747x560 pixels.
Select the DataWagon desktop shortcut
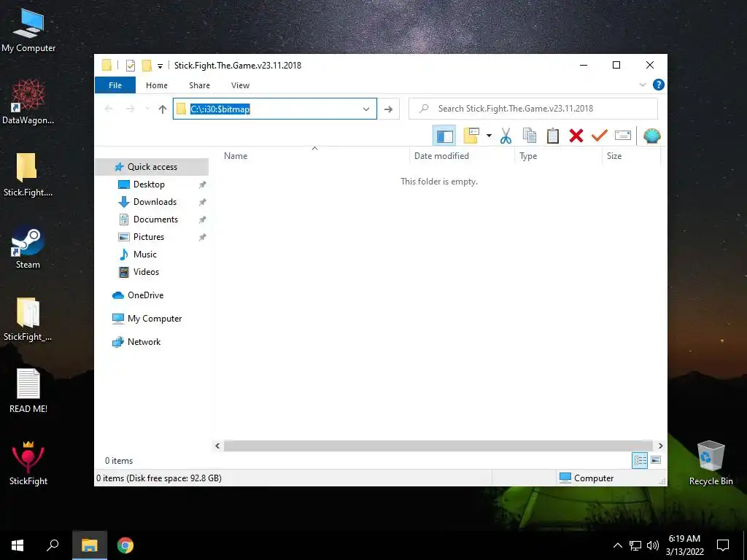click(28, 102)
